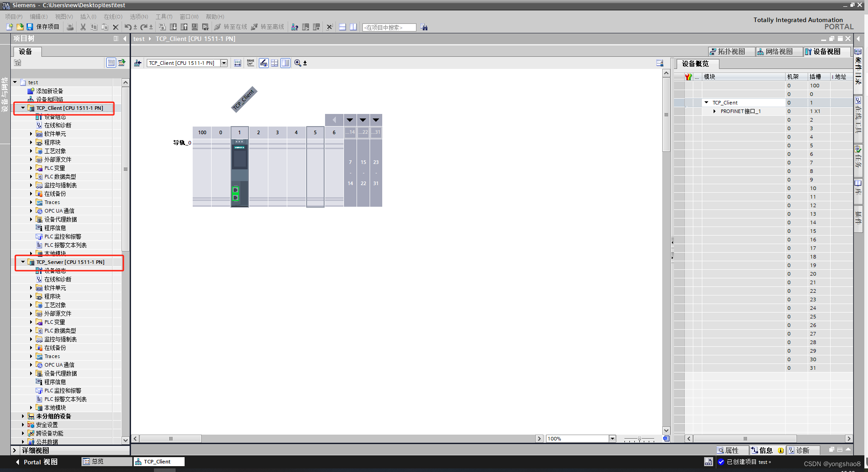Click the device view horizontal scrollbar

tap(171, 439)
